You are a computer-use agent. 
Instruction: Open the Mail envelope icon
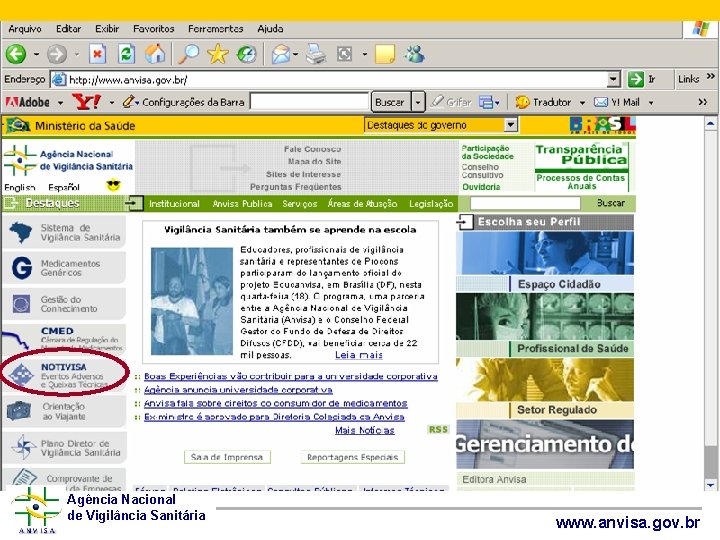281,54
